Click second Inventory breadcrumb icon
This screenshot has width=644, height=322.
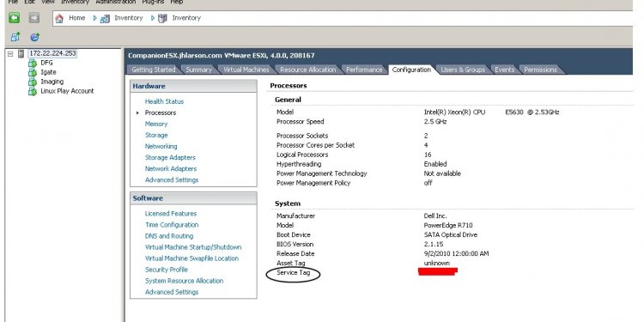pyautogui.click(x=162, y=18)
